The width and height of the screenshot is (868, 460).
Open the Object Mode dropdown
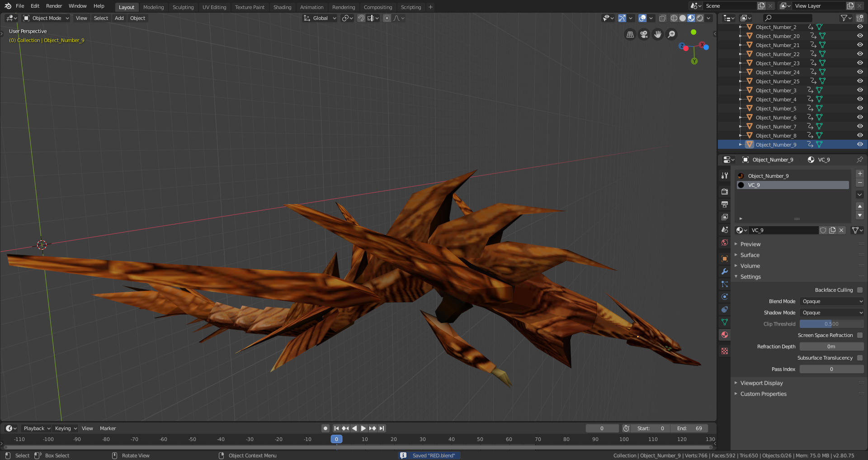pos(46,18)
